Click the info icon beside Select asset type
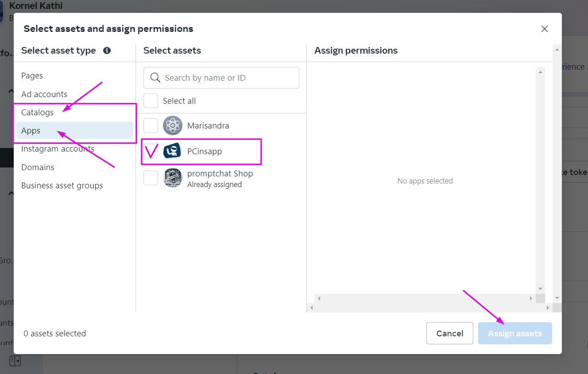The image size is (588, 374). pos(107,51)
